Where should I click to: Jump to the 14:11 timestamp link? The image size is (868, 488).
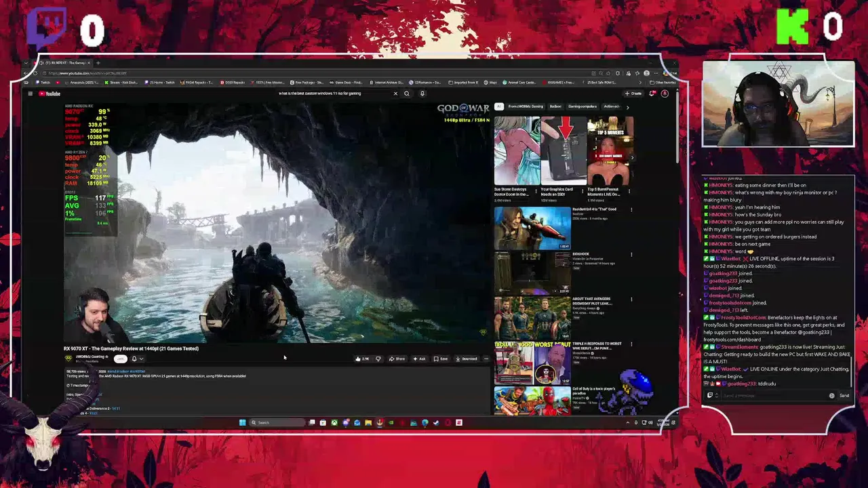[x=115, y=409]
